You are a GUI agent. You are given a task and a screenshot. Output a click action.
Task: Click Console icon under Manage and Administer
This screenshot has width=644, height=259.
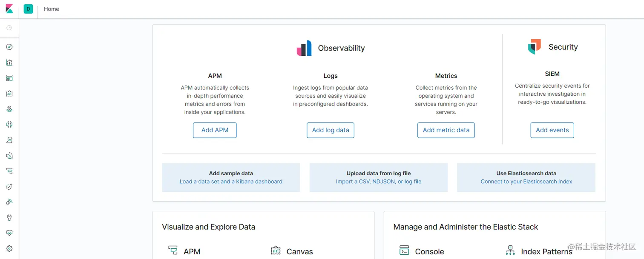(x=404, y=250)
